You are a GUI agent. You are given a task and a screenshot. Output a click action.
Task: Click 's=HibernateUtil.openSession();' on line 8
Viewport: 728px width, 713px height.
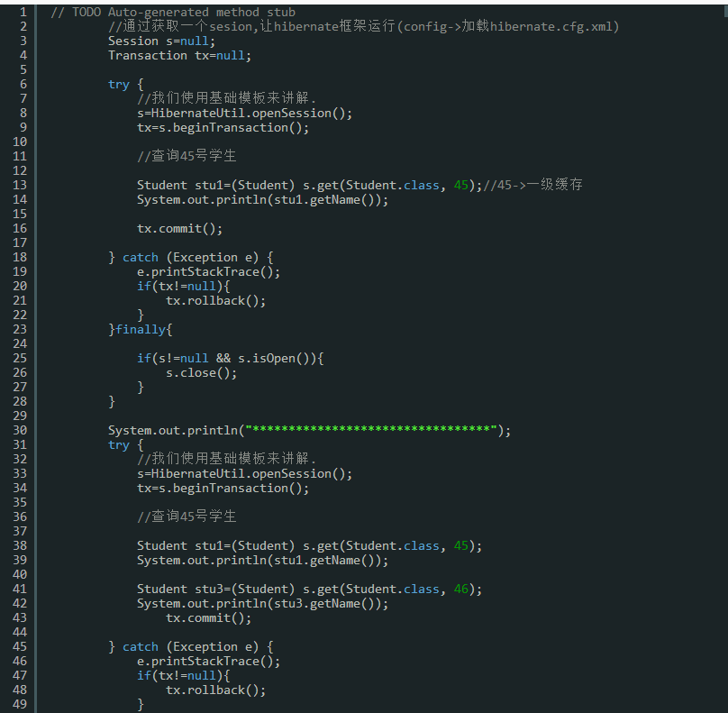(245, 114)
